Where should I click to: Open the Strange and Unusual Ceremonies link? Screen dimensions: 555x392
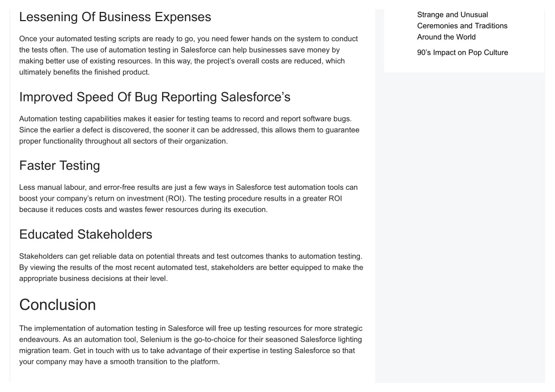pyautogui.click(x=462, y=26)
